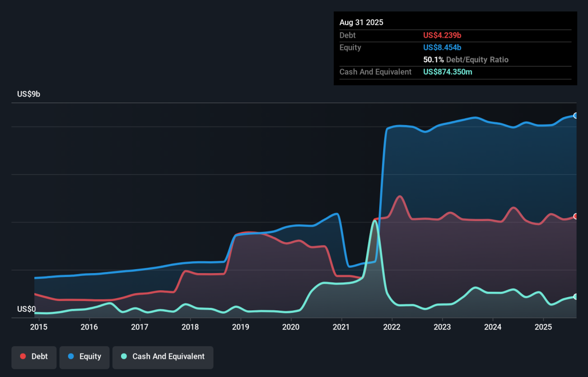The width and height of the screenshot is (588, 377).
Task: Click the blue Equity legend dot
Action: [x=71, y=356]
